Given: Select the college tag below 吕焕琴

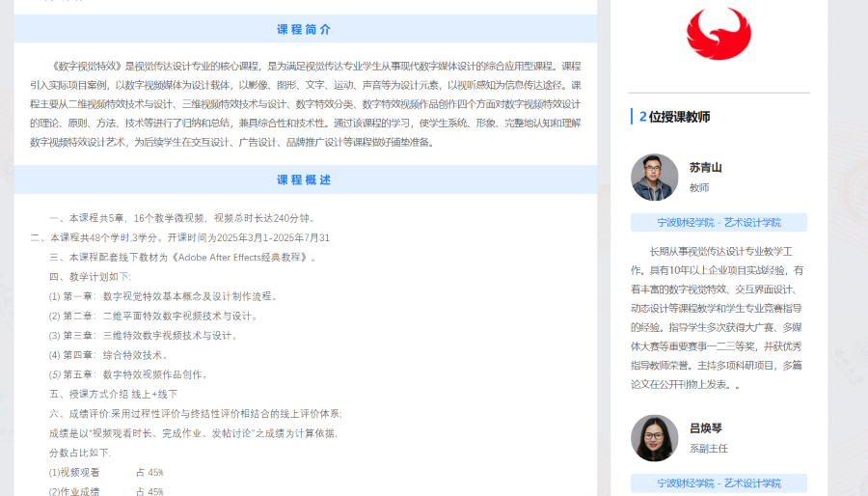Looking at the screenshot, I should pos(719,482).
